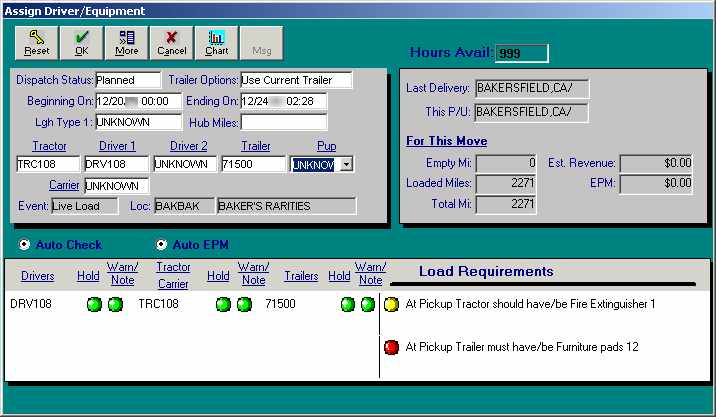The image size is (716, 417).
Task: Click green Hold light for trailer 71500
Action: point(347,304)
